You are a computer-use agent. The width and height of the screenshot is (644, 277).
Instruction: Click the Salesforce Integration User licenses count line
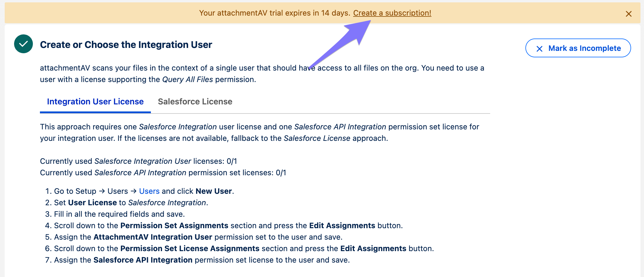(138, 161)
